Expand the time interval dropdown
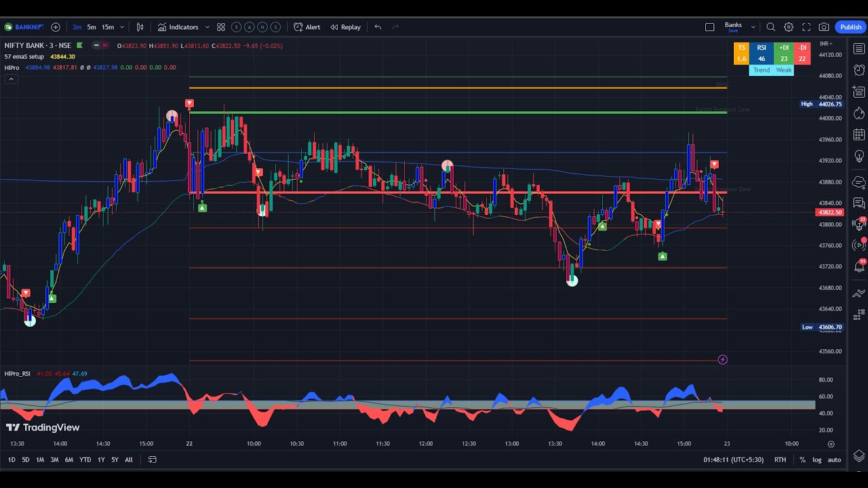The height and width of the screenshot is (488, 868). point(122,27)
